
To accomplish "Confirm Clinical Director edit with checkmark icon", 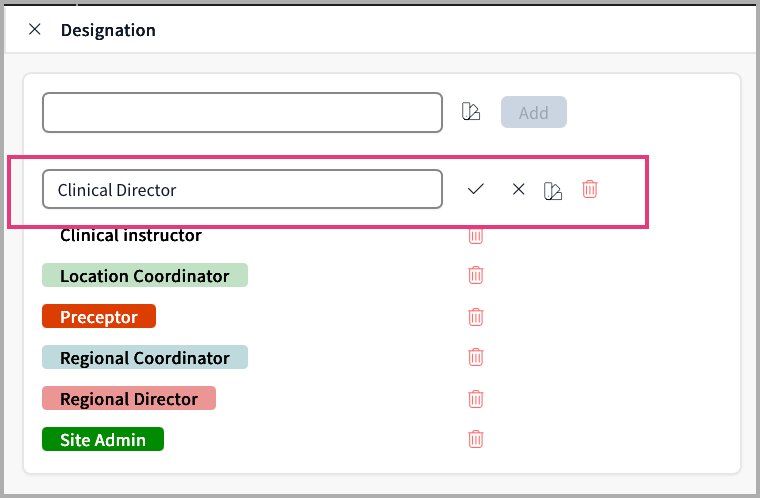I will pos(476,189).
